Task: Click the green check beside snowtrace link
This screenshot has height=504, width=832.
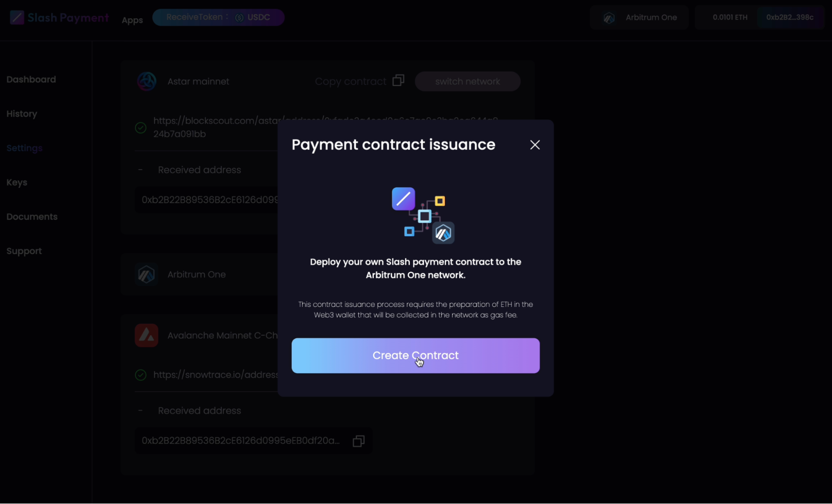Action: point(141,375)
